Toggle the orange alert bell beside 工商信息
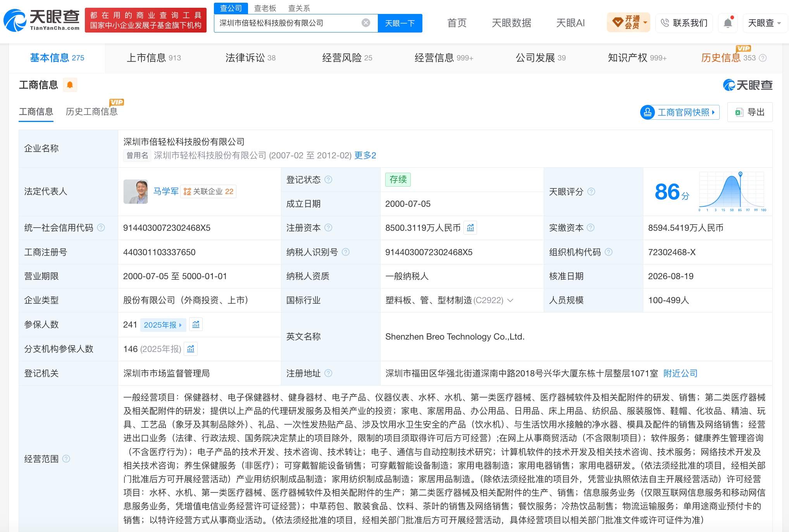The width and height of the screenshot is (789, 532). 70,85
